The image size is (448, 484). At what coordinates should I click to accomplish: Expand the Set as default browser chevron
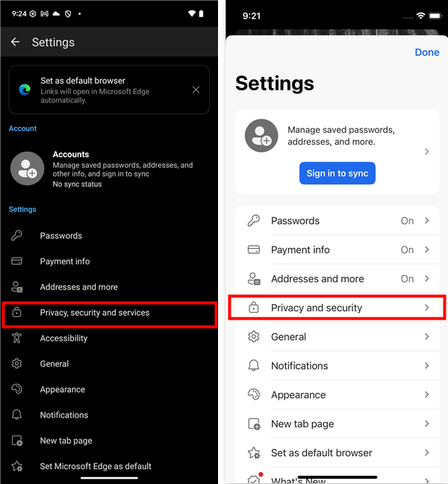[426, 453]
